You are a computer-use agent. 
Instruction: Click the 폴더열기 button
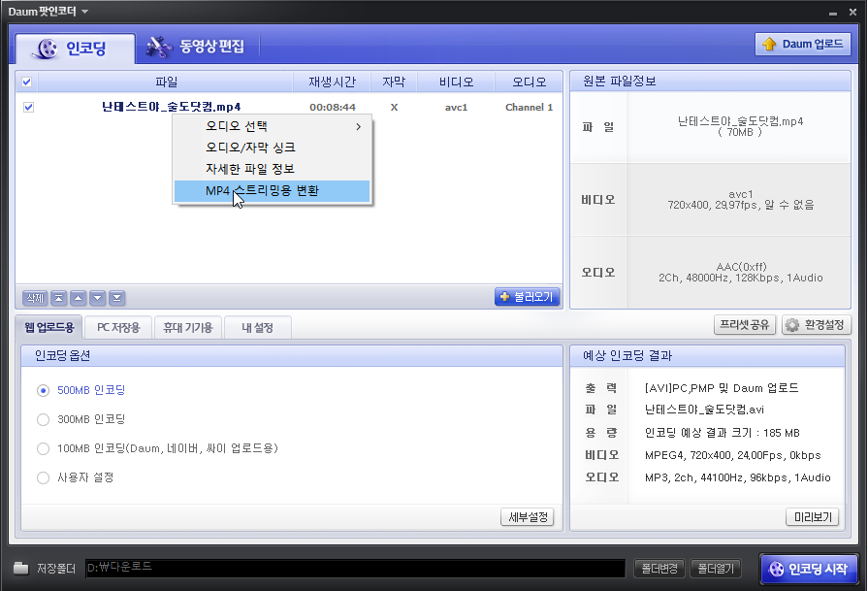pos(716,569)
